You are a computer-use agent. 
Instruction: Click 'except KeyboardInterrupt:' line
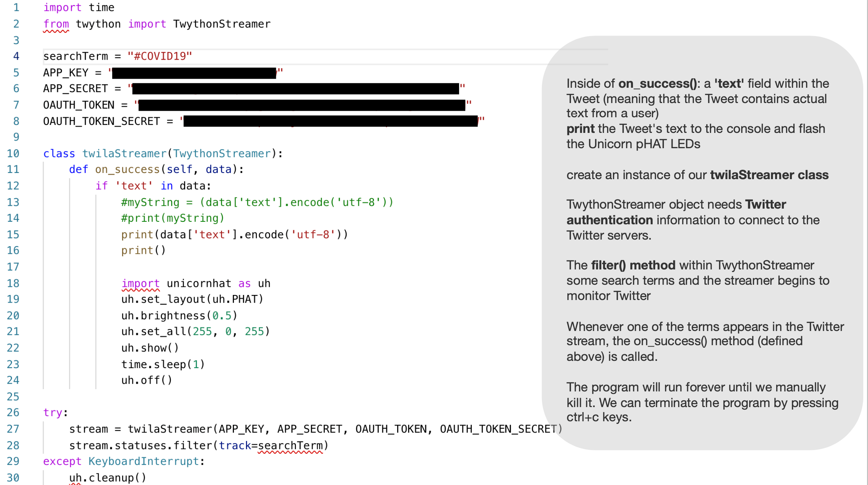coord(124,461)
